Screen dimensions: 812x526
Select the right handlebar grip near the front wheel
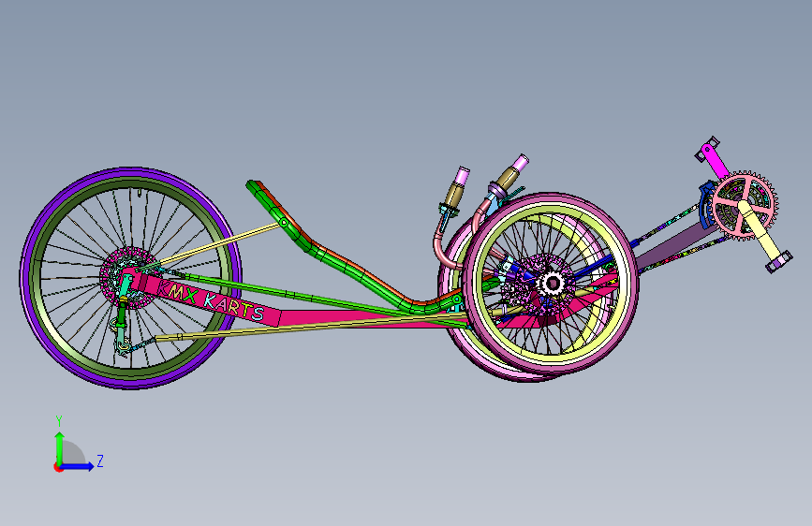tap(512, 171)
